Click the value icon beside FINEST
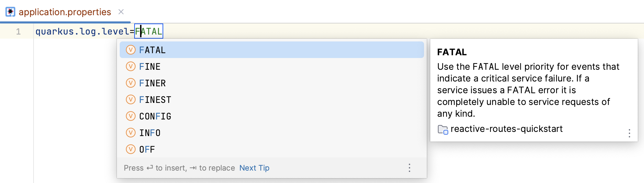 [x=131, y=99]
